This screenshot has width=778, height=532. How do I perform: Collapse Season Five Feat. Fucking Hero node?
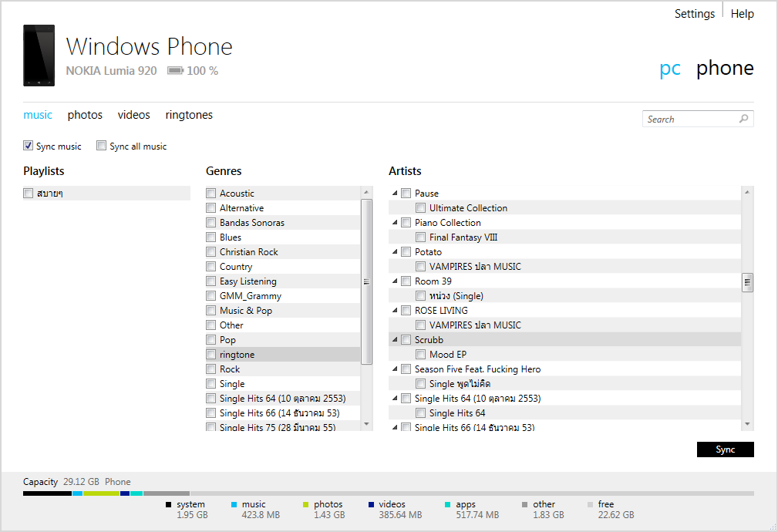395,369
